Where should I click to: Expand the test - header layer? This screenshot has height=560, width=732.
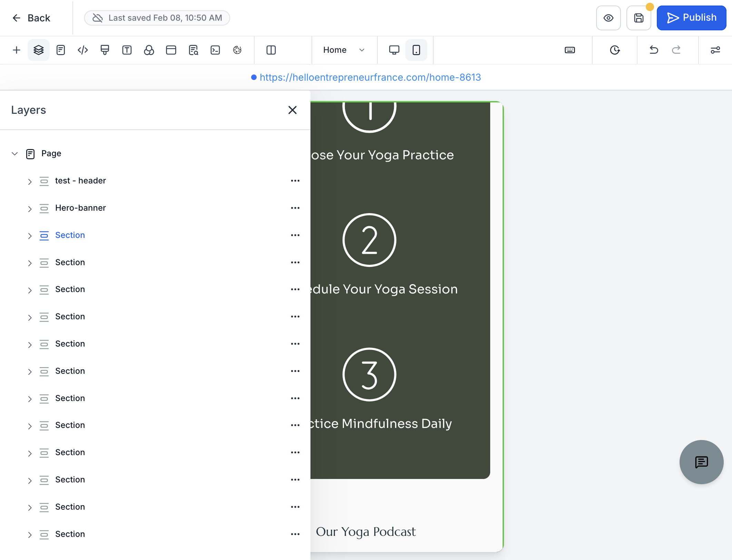click(x=30, y=181)
